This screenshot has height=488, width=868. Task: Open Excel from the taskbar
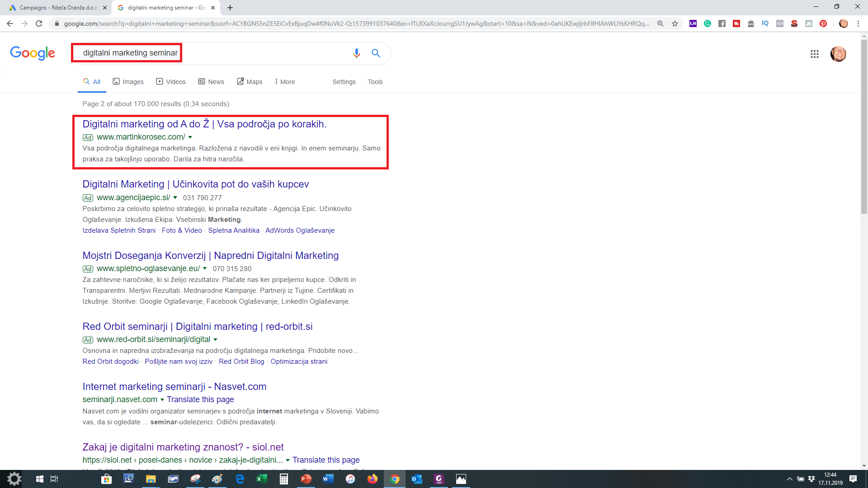point(262,479)
